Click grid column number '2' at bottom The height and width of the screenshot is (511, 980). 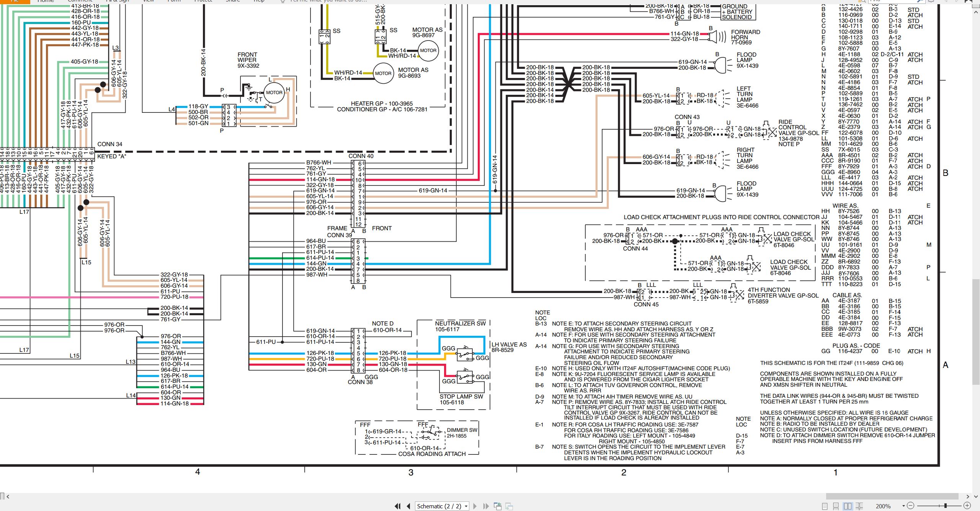pyautogui.click(x=624, y=472)
